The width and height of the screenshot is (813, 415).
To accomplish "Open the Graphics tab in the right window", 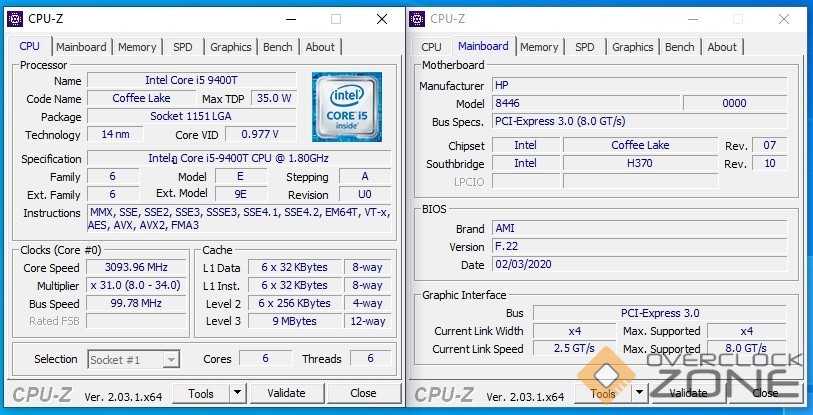I will [x=633, y=47].
